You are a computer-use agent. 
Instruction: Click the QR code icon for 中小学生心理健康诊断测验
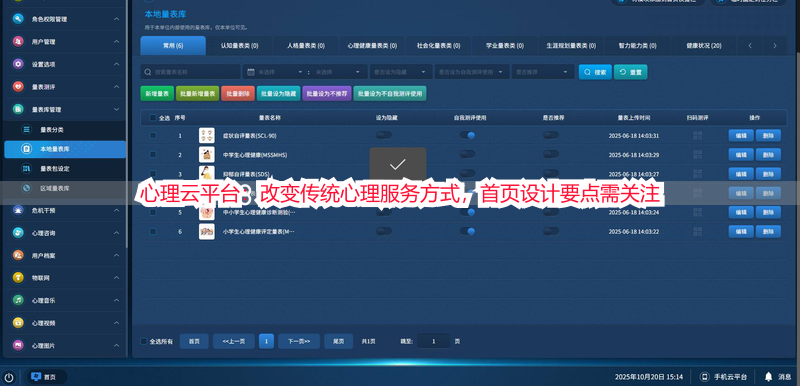pyautogui.click(x=697, y=212)
